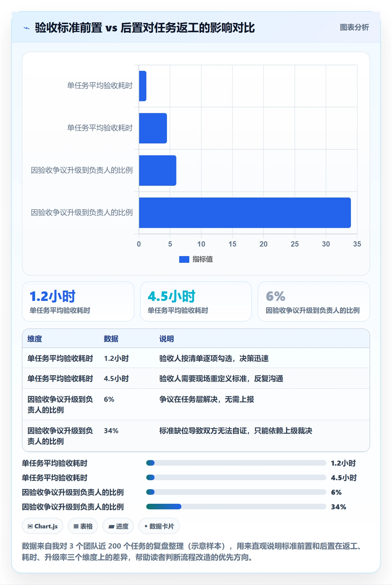Select table cell 争议在任务层解决，无需上报

coord(207,399)
